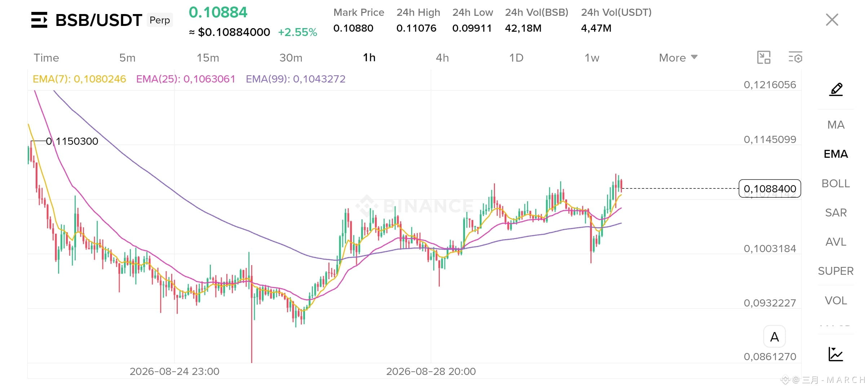Click the 0,0861270 price axis label
The image size is (868, 389).
[770, 357]
